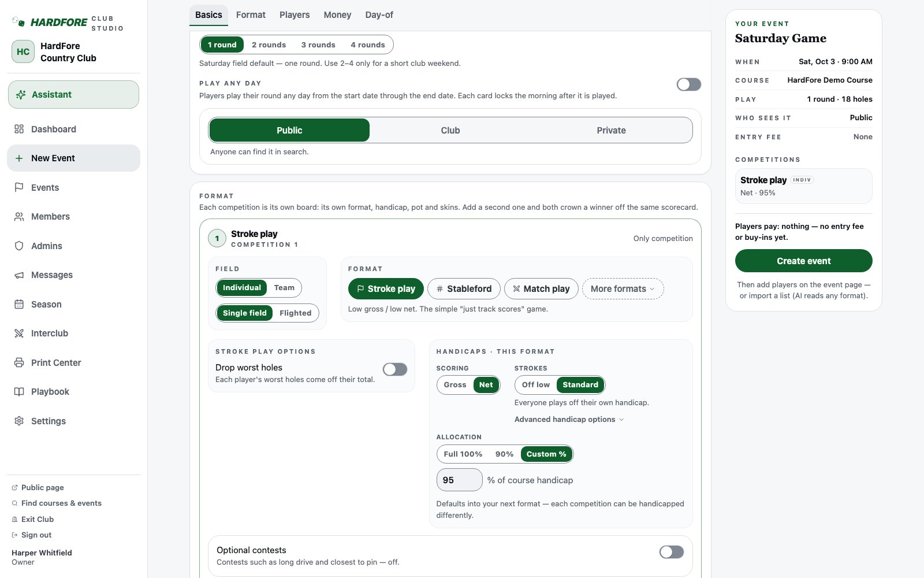The image size is (924, 578).
Task: Turn on Drop worst holes switch
Action: coord(395,369)
